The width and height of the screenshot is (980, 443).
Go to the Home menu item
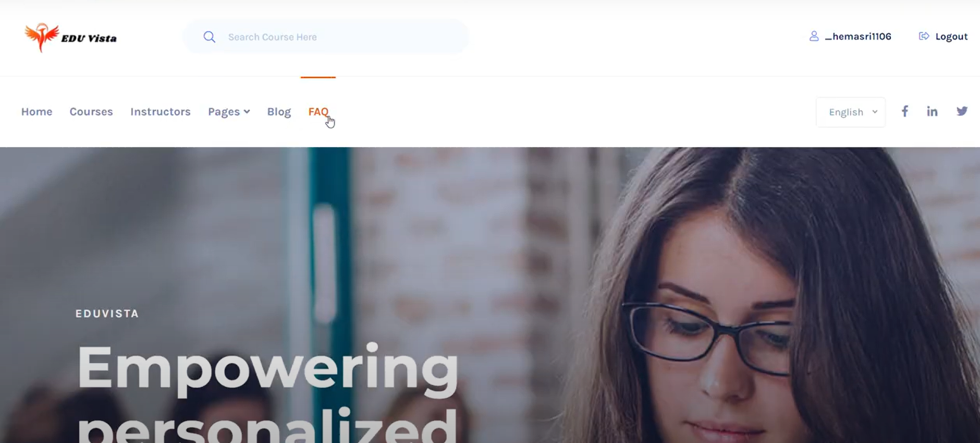click(36, 112)
